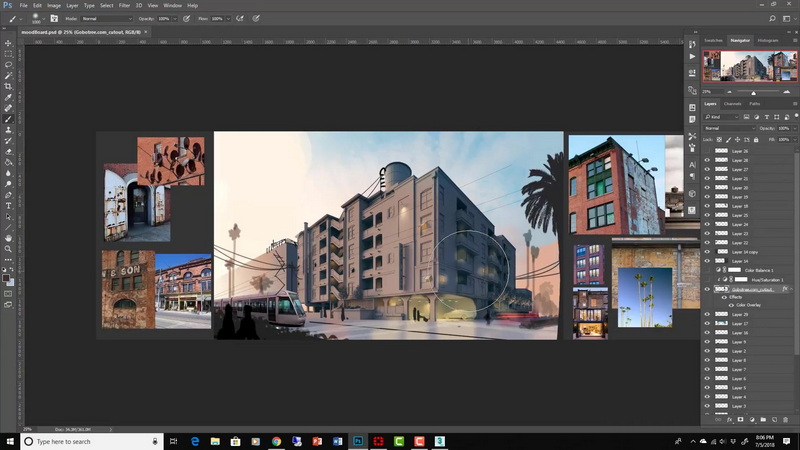800x450 pixels.
Task: Click the Navigator preview thumbnail
Action: (x=749, y=66)
